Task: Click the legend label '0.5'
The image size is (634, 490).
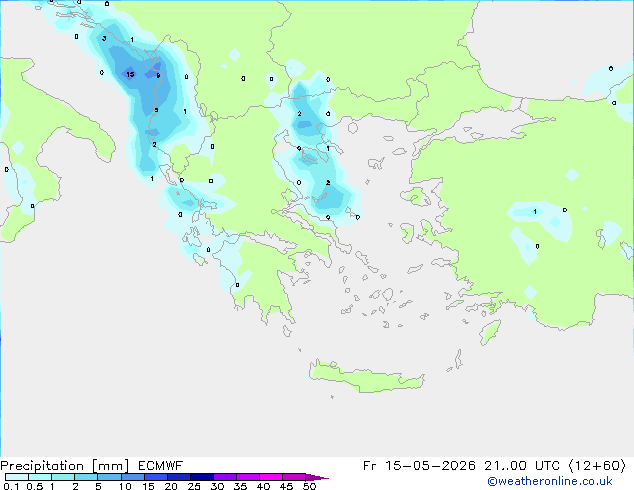Action: click(34, 486)
